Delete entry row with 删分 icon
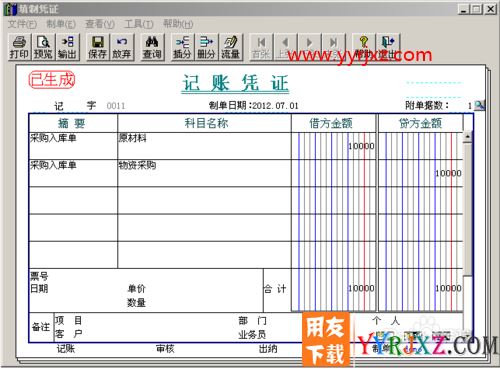The image size is (500, 369). 207,47
